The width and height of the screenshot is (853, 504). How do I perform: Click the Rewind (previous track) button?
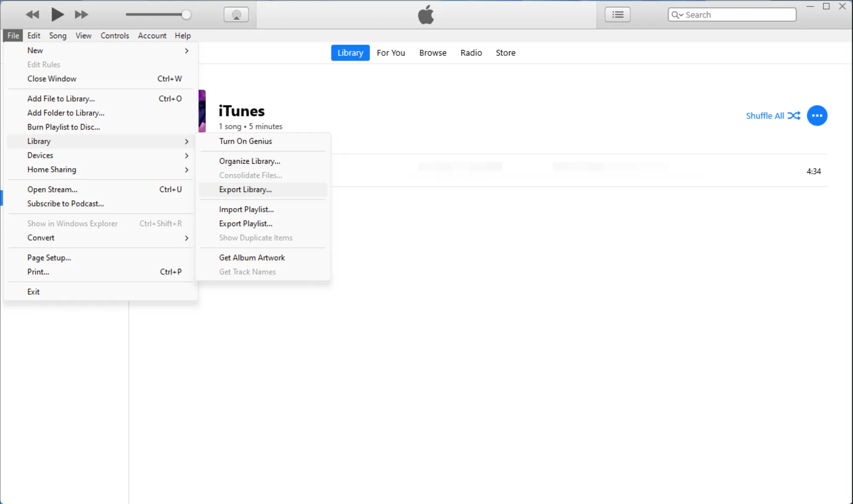click(x=32, y=14)
